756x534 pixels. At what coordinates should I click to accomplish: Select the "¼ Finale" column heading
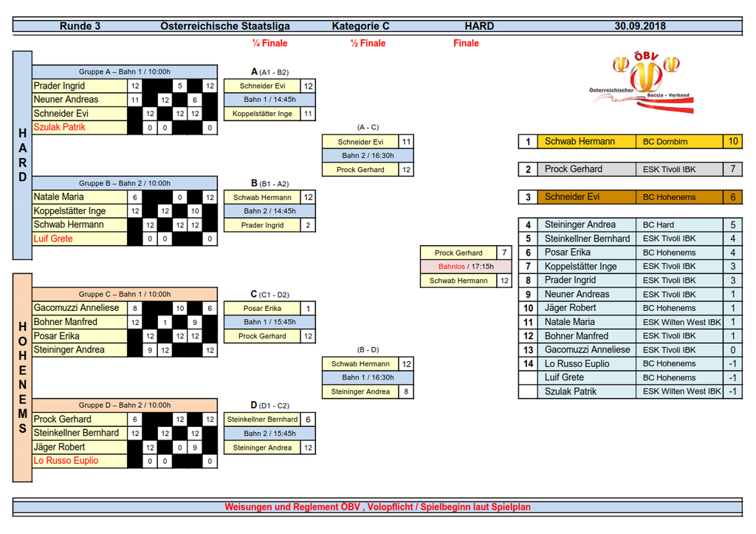(x=269, y=44)
